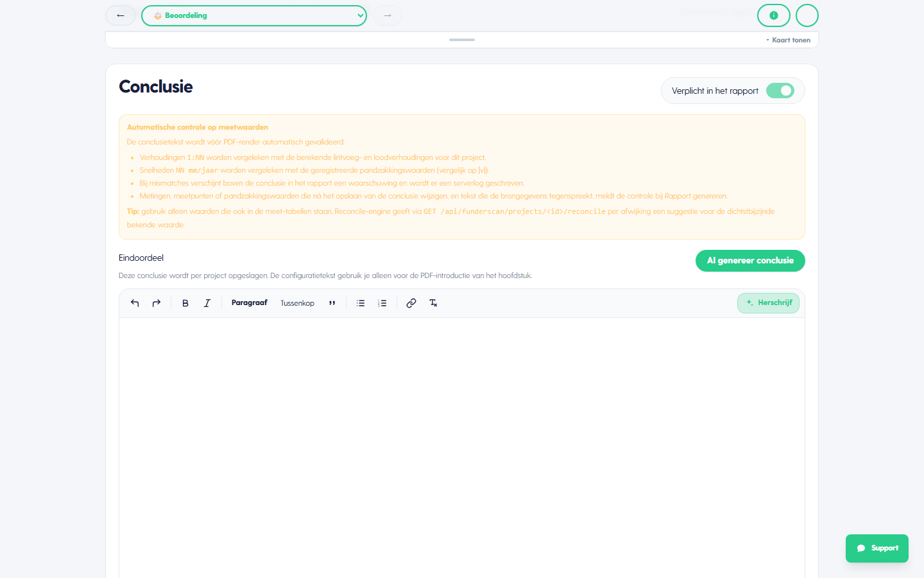
Task: Click the undo icon in editor toolbar
Action: (135, 303)
